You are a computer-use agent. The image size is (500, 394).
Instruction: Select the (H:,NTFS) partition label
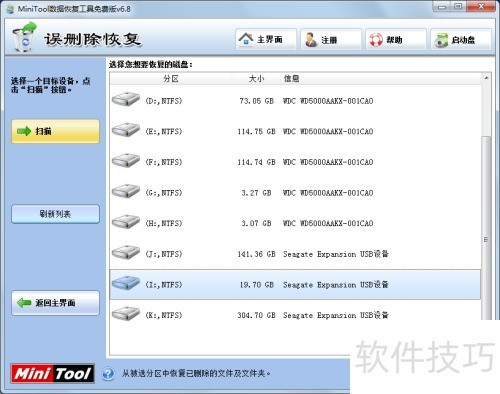click(164, 223)
